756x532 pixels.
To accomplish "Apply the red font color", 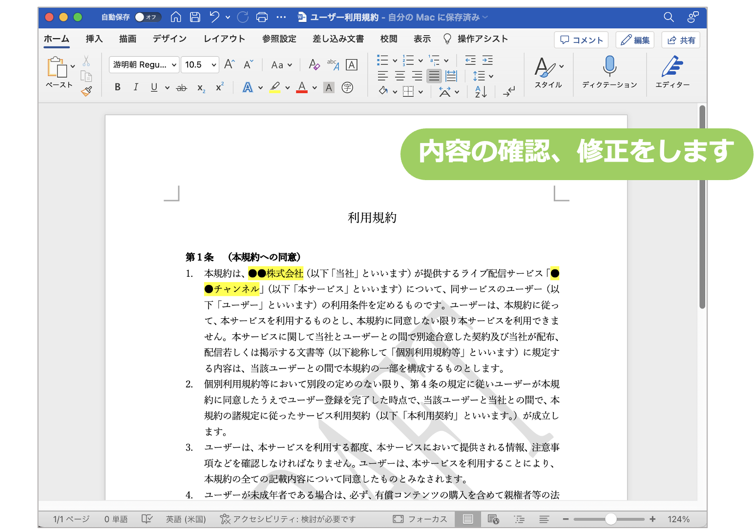I will 302,87.
